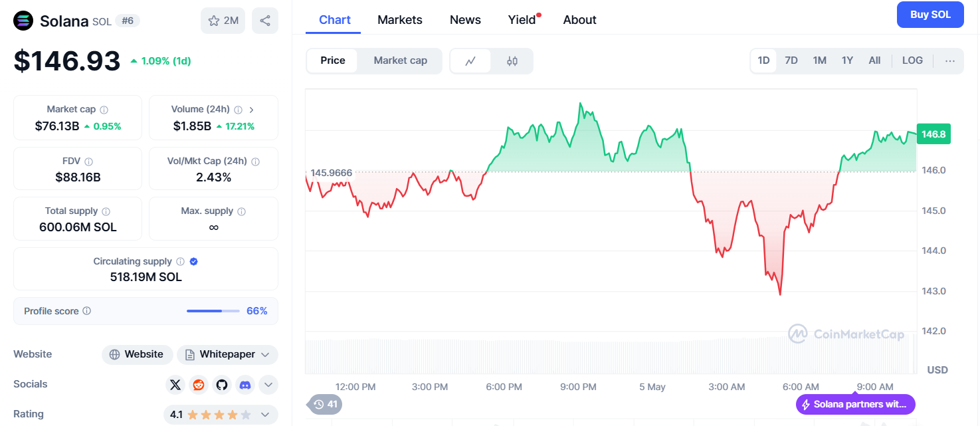Switch chart to line view

pos(471,61)
